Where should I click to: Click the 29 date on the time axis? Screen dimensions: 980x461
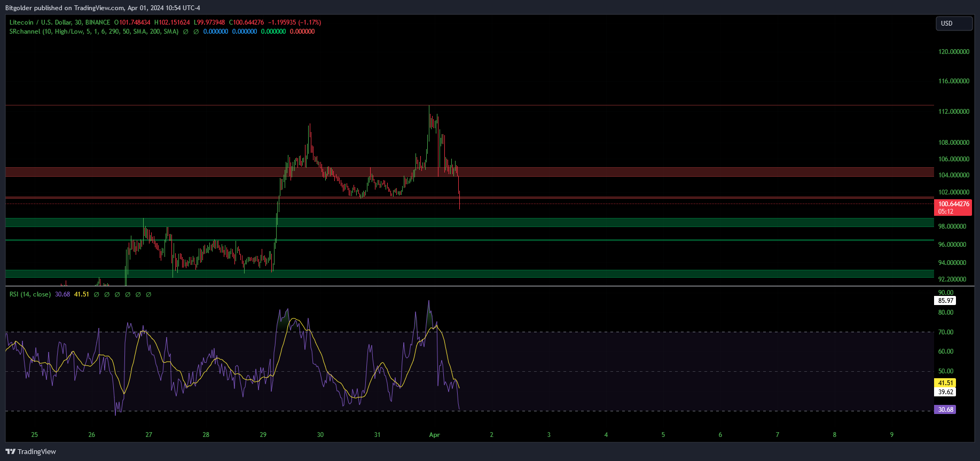pos(263,435)
